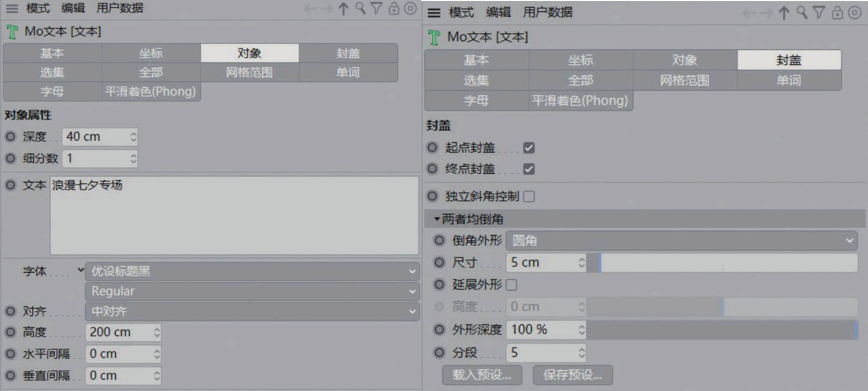Image resolution: width=868 pixels, height=391 pixels.
Task: Click the back arrow in the left panel
Action: coord(310,9)
